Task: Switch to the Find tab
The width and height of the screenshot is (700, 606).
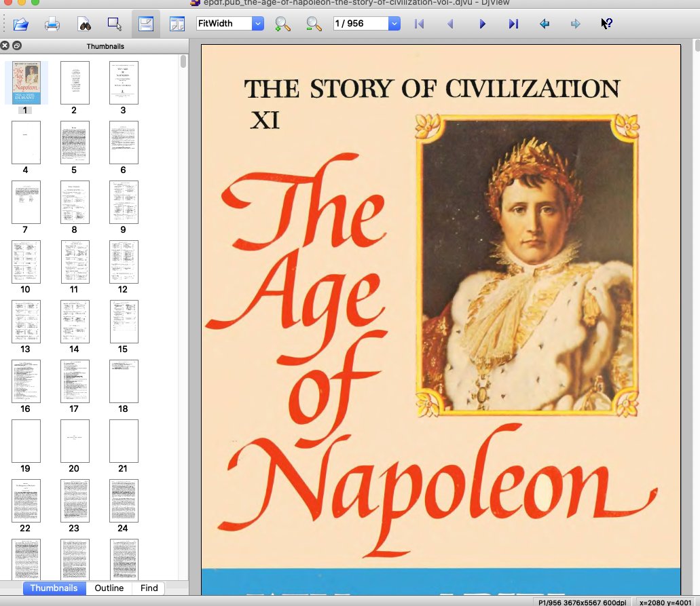Action: tap(149, 588)
